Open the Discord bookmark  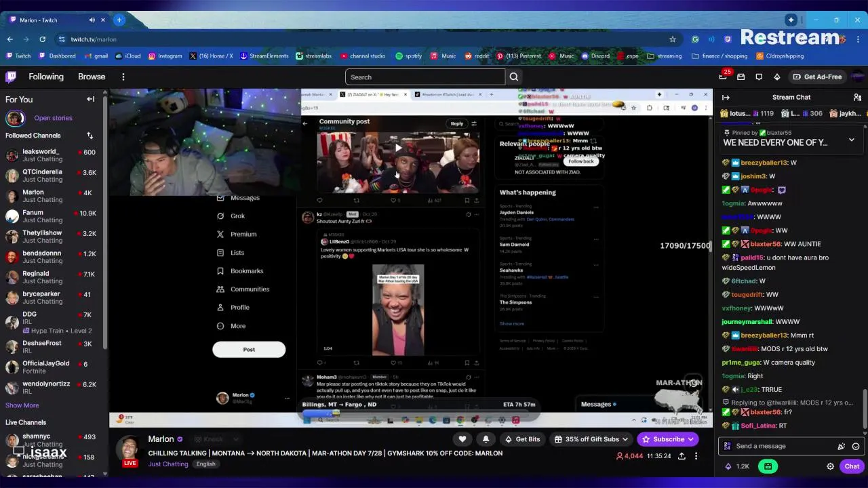[x=595, y=56]
